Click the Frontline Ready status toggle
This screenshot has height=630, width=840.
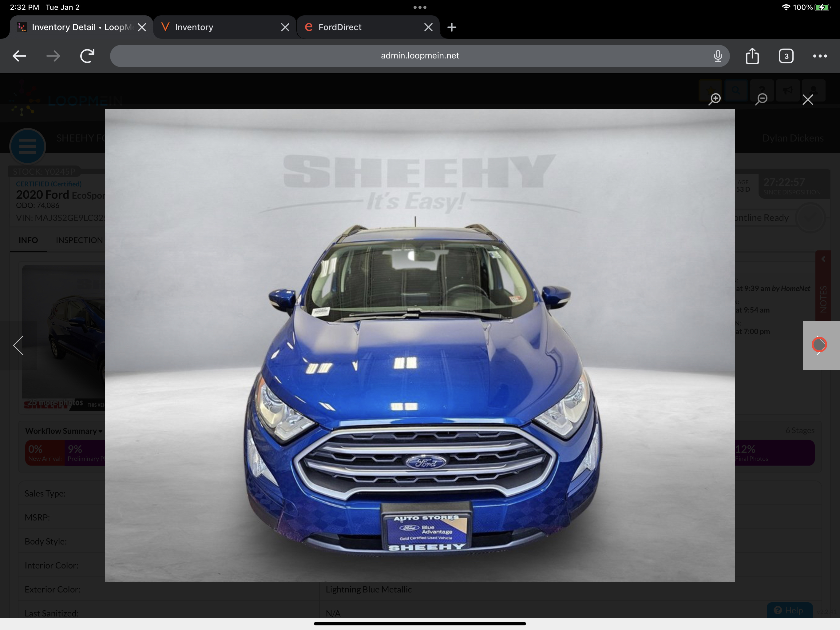click(x=810, y=218)
